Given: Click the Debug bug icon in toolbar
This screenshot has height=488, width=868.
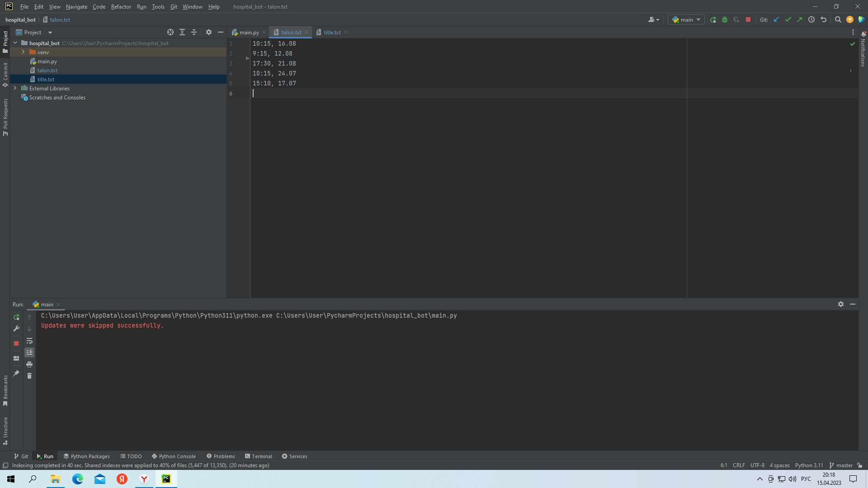Looking at the screenshot, I should point(725,20).
